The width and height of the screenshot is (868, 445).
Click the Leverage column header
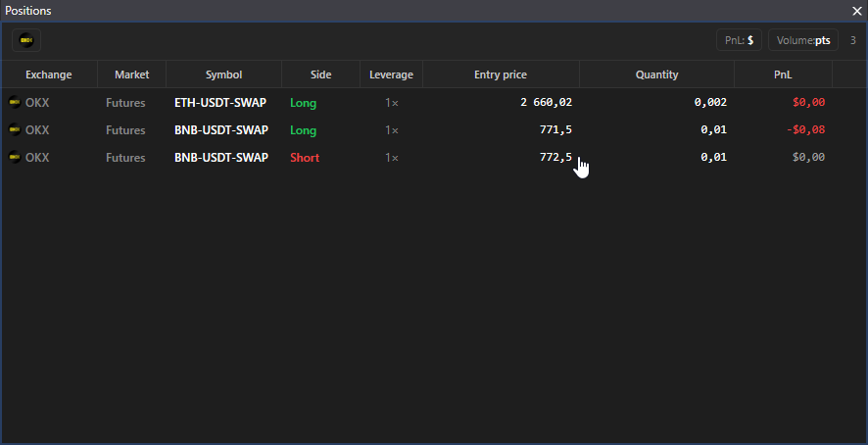coord(391,74)
